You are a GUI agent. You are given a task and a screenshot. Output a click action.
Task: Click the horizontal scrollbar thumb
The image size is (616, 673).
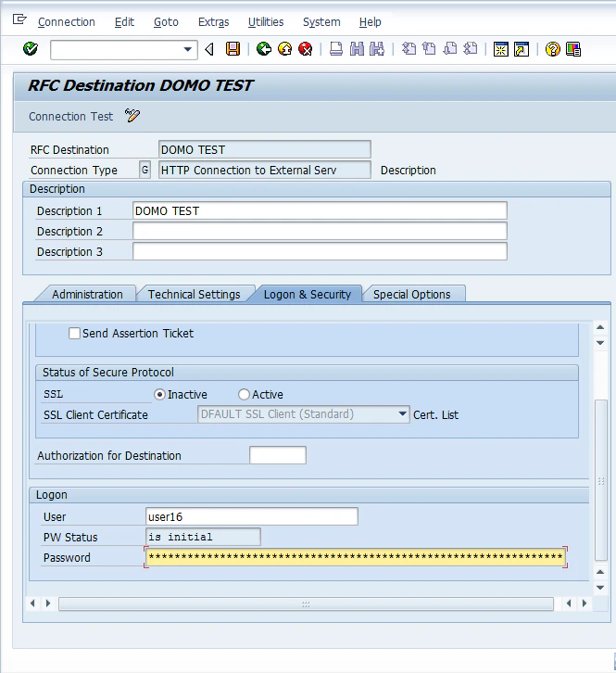point(306,603)
